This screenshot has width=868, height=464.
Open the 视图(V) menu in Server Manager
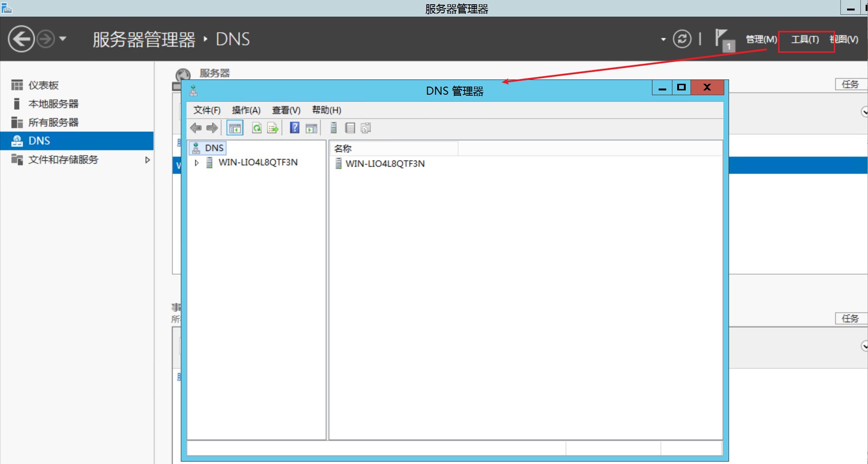click(x=844, y=39)
